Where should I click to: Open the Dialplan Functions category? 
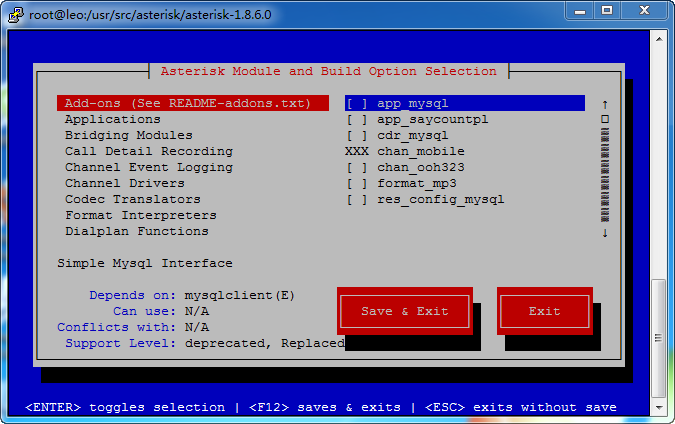click(x=137, y=231)
